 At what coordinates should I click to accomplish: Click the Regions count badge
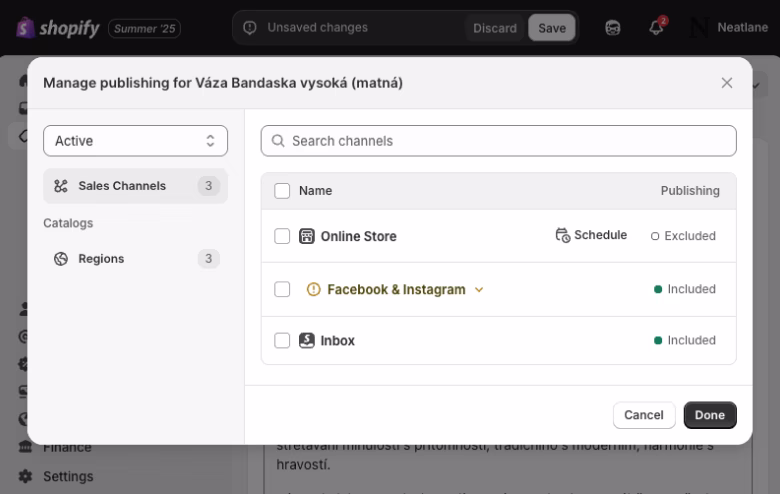point(208,259)
